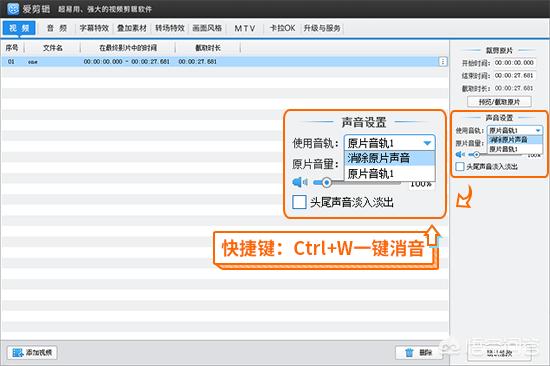The height and width of the screenshot is (366, 550).
Task: Expand 使用音轨 dropdown arrow in right panel
Action: click(x=538, y=131)
